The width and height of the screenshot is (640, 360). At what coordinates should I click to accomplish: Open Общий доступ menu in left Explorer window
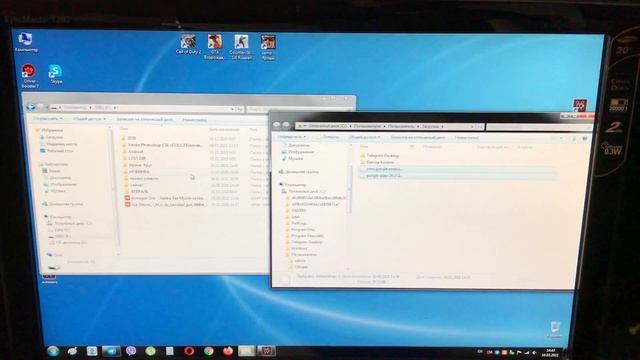pyautogui.click(x=90, y=119)
